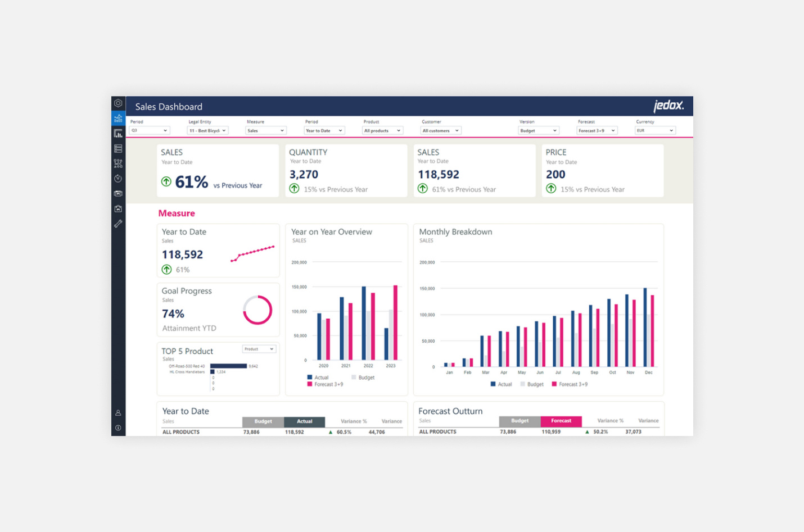This screenshot has width=804, height=532.
Task: Click the jedox logo
Action: (668, 106)
